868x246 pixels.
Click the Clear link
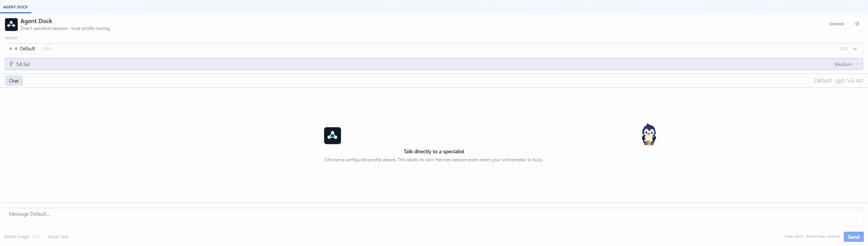[37, 237]
